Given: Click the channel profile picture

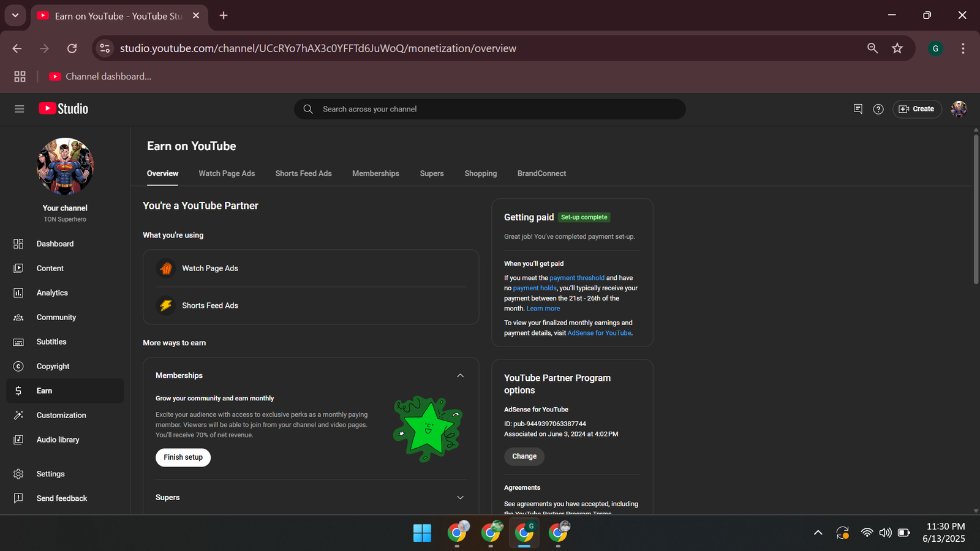Looking at the screenshot, I should (x=65, y=166).
